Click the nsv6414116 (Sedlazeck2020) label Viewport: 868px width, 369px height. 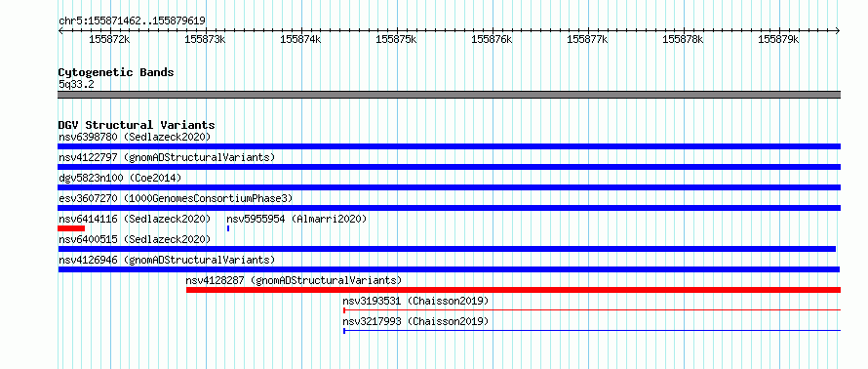135,219
